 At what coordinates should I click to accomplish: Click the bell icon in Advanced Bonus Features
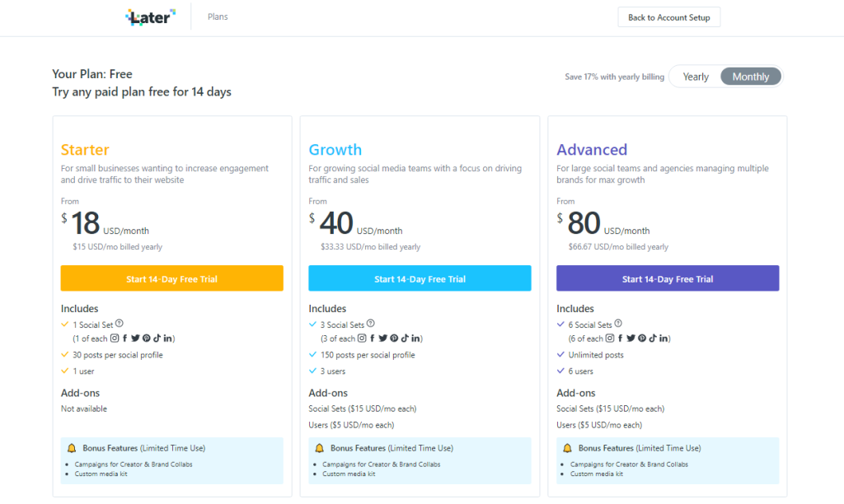pos(567,448)
